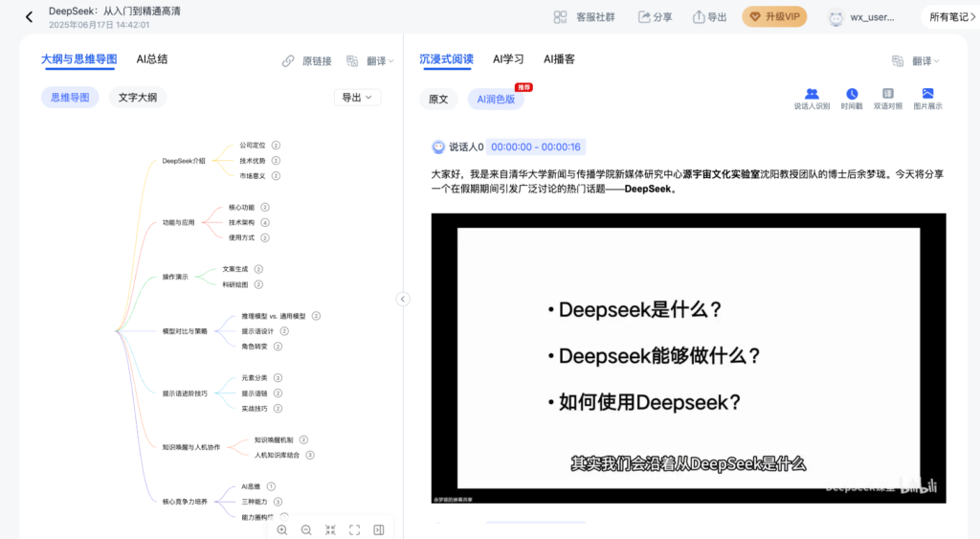Viewport: 980px width, 539px height.
Task: Toggle the 时间戳 timestamp display
Action: 852,99
